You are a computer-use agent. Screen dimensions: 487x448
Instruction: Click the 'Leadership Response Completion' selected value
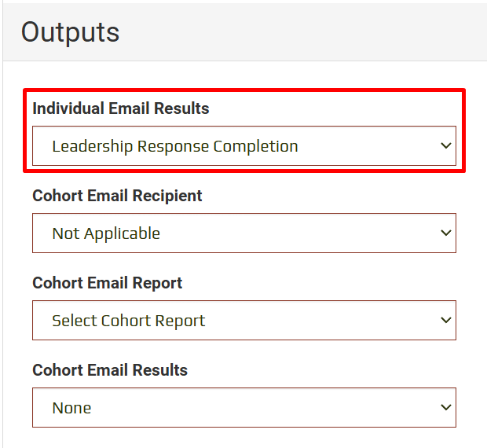[174, 146]
